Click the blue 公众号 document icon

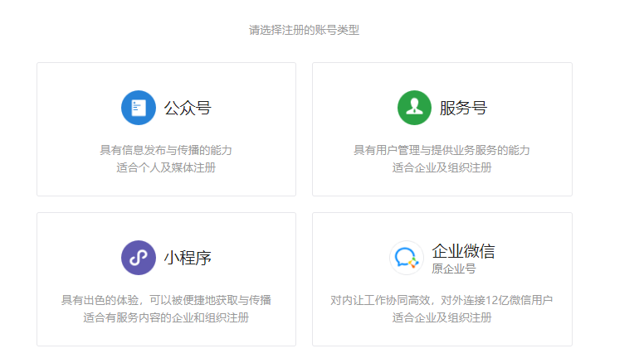[139, 108]
